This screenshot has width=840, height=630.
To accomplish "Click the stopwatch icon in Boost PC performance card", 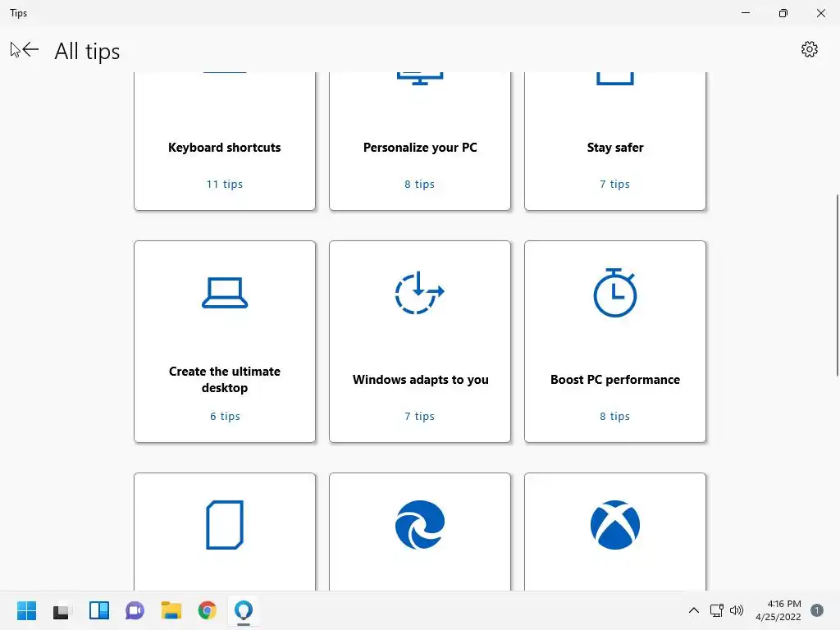I will [x=615, y=293].
